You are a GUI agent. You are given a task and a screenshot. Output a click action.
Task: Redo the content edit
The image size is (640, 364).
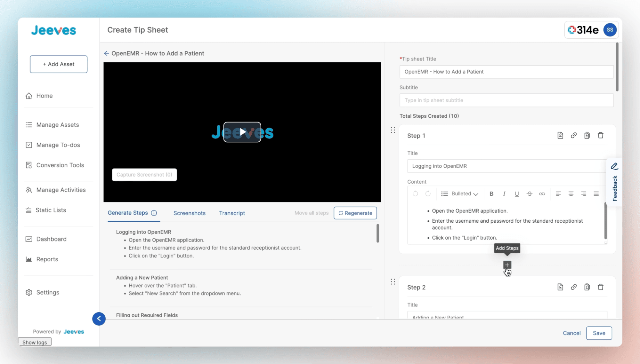(428, 194)
